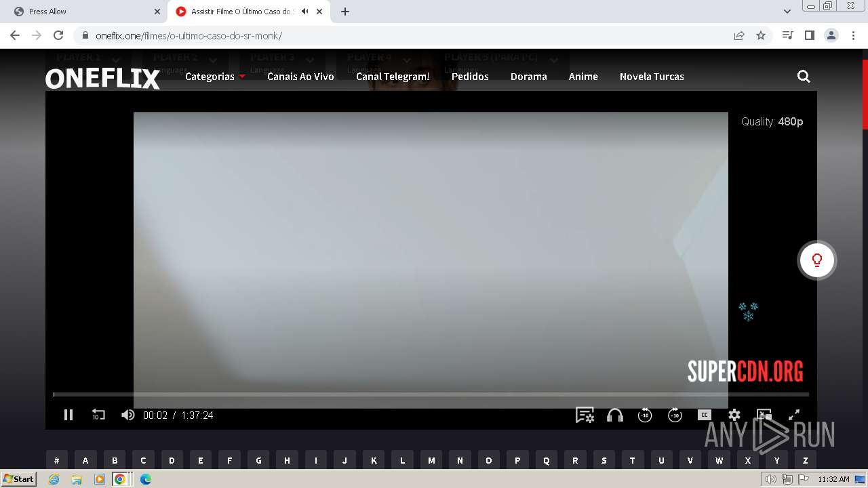Open Windows Media Player taskbar icon
Viewport: 868px width, 488px height.
click(100, 479)
